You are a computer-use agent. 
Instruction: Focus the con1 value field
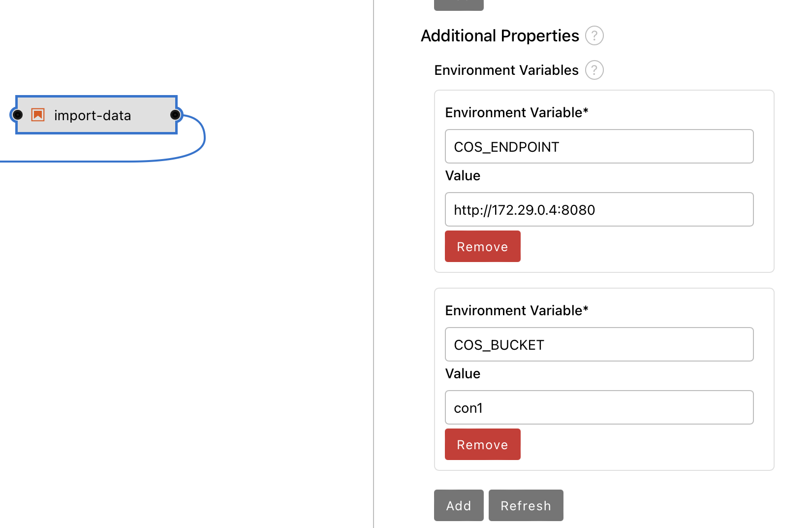point(599,407)
